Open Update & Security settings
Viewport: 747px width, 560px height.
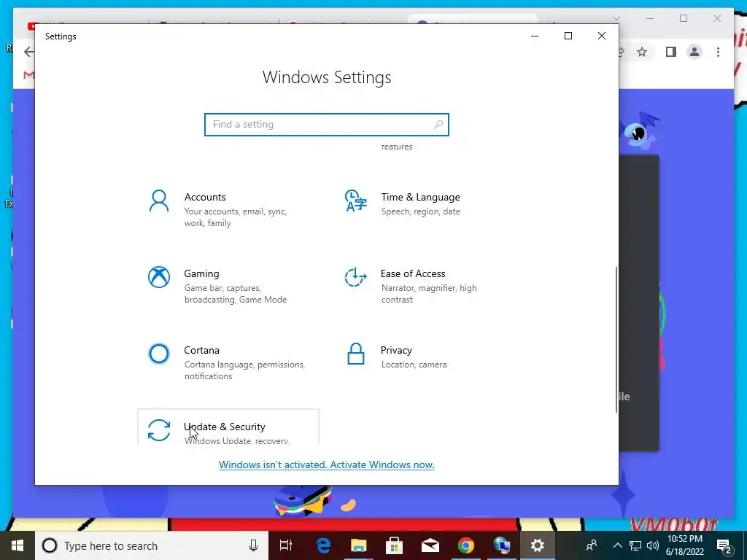[228, 427]
